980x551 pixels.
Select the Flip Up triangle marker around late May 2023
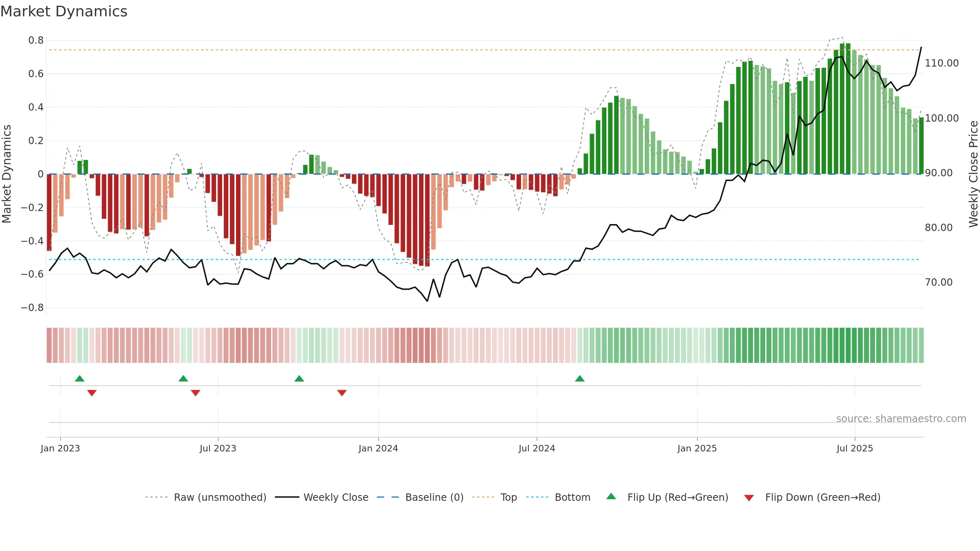pyautogui.click(x=183, y=378)
